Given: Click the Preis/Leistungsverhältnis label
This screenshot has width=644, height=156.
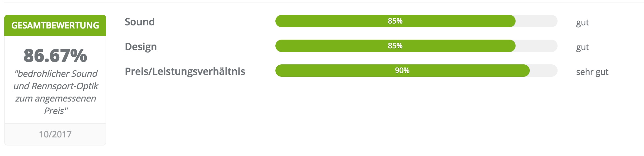Looking at the screenshot, I should (185, 71).
